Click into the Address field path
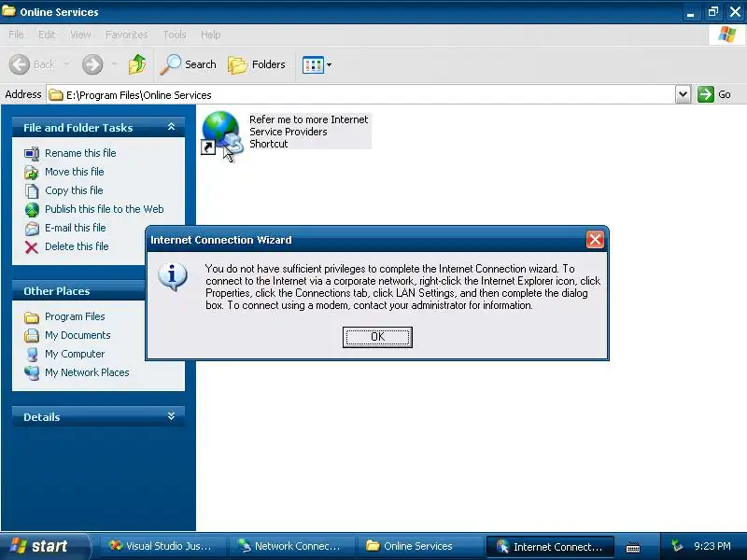 (361, 95)
